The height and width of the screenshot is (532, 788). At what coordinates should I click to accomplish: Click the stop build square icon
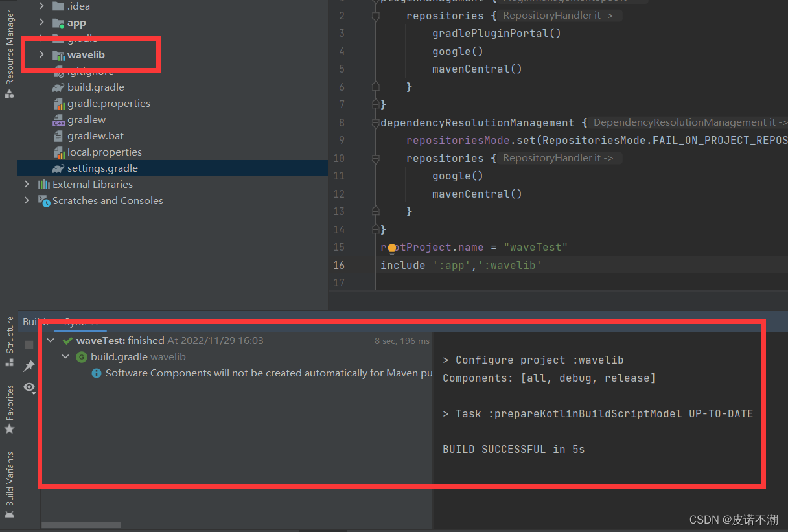28,344
